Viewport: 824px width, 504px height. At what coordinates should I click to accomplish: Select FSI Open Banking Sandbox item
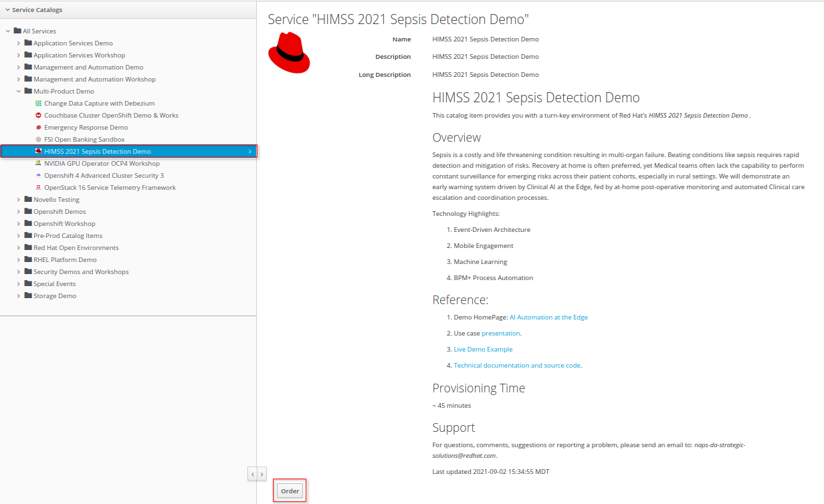tap(84, 140)
